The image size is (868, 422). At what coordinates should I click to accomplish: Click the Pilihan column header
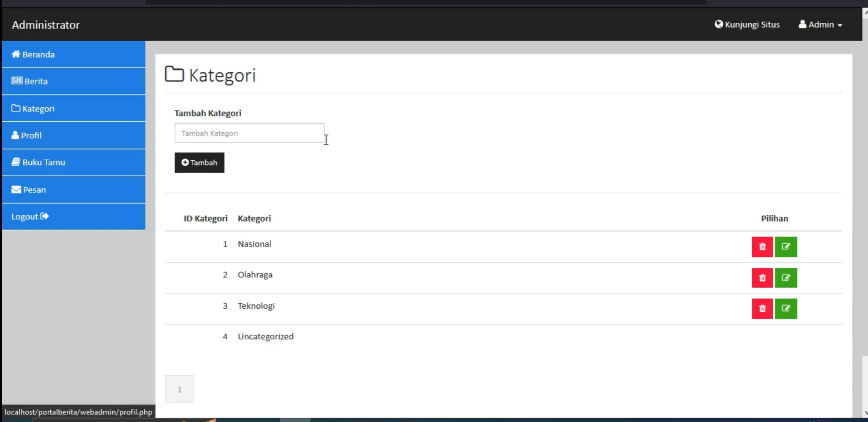[774, 218]
